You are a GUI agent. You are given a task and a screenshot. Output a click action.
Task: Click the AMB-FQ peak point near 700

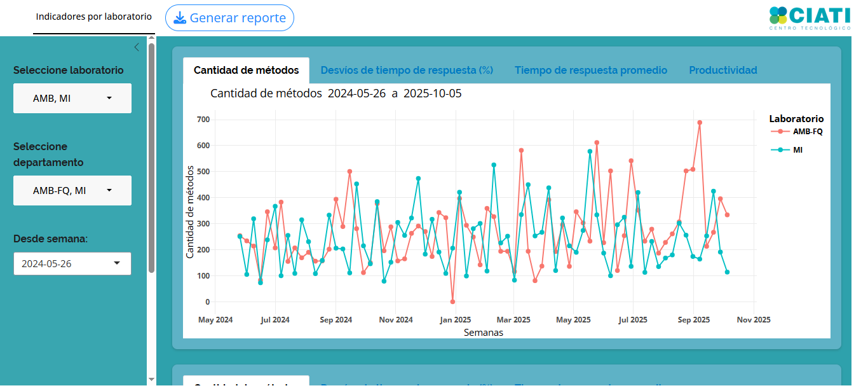[700, 123]
